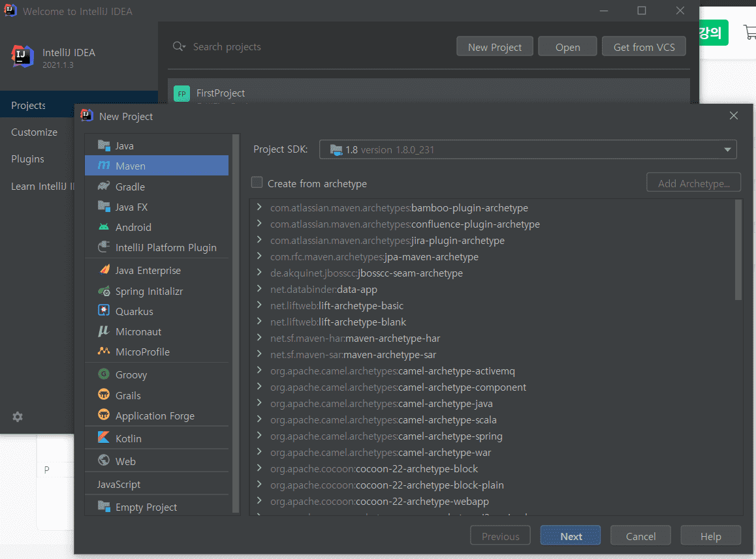Click the Quarkus icon
Viewport: 756px width, 559px height.
pyautogui.click(x=104, y=310)
